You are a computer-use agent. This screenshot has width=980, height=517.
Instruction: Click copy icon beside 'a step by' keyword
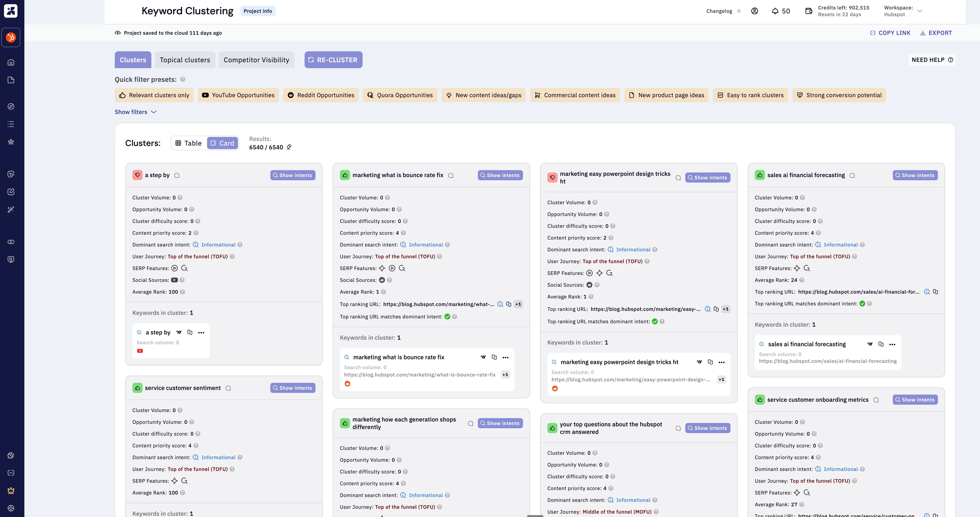[x=190, y=332]
